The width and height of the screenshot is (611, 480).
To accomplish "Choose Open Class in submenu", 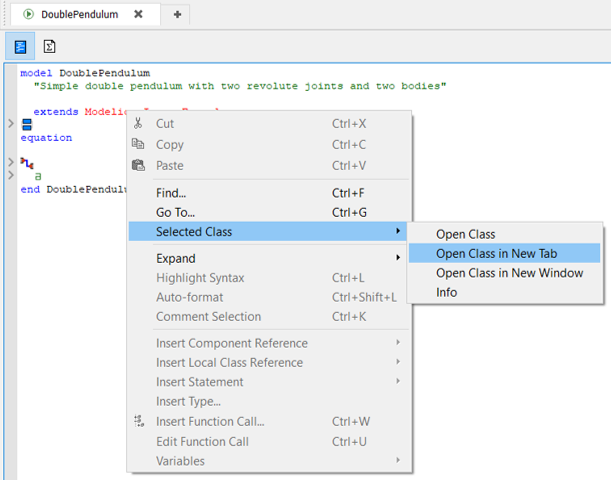I will (x=505, y=234).
